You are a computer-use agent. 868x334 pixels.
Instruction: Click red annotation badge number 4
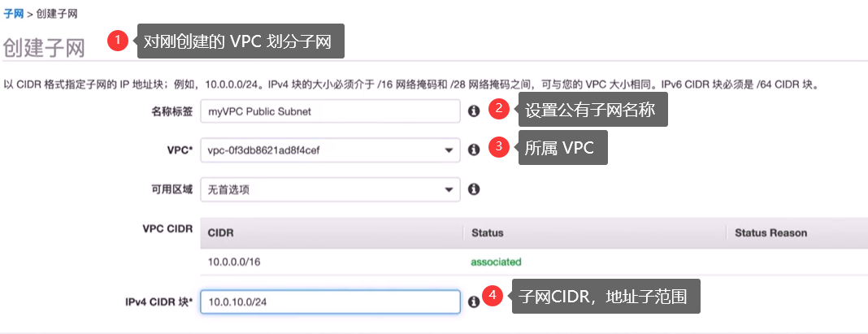(x=493, y=296)
